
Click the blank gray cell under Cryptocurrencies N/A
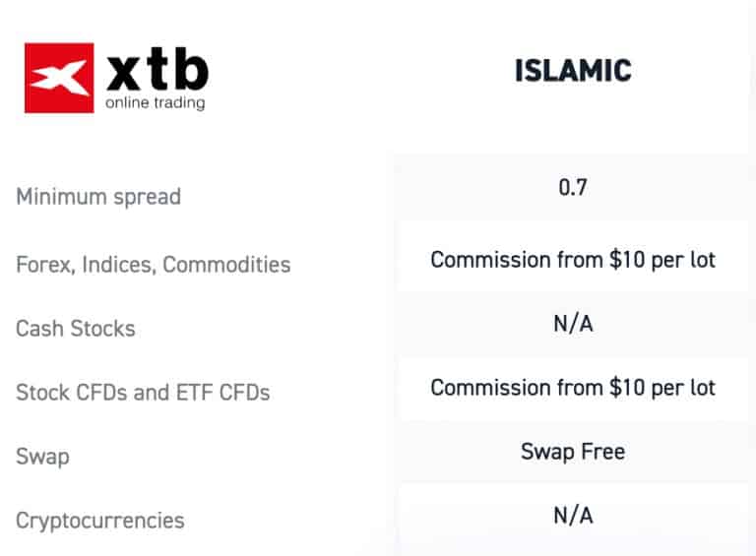(572, 548)
